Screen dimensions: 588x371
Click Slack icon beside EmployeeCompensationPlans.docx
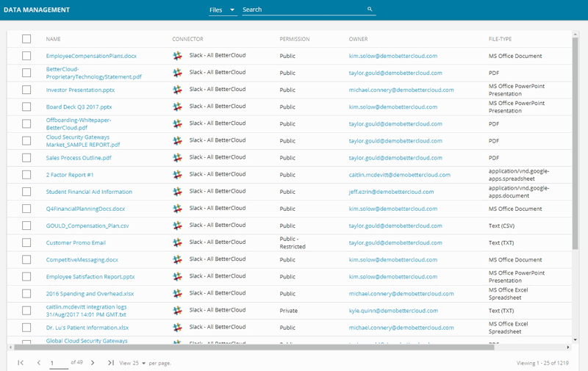click(x=177, y=56)
